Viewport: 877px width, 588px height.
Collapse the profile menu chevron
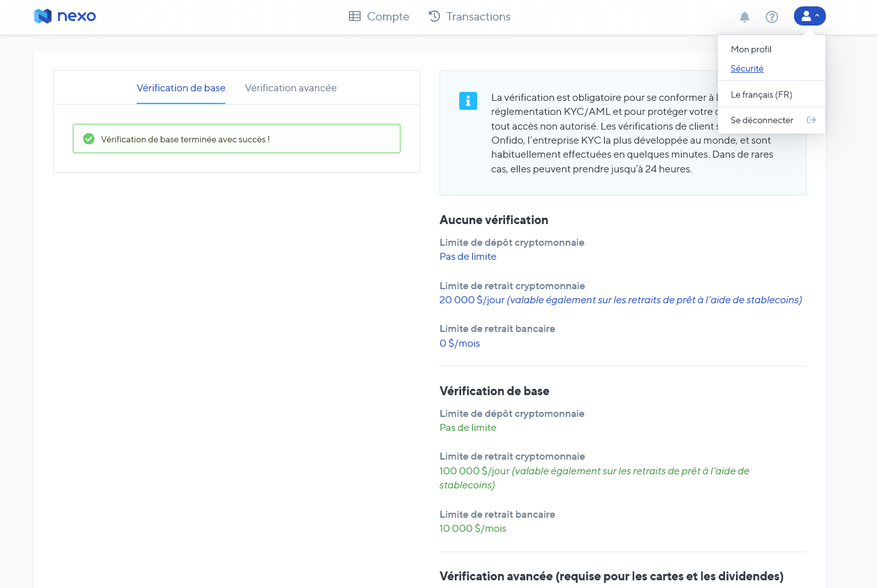point(818,16)
